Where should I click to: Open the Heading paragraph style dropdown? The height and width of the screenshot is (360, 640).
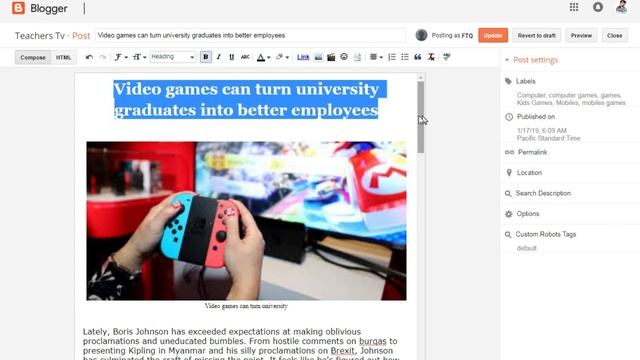coord(172,57)
